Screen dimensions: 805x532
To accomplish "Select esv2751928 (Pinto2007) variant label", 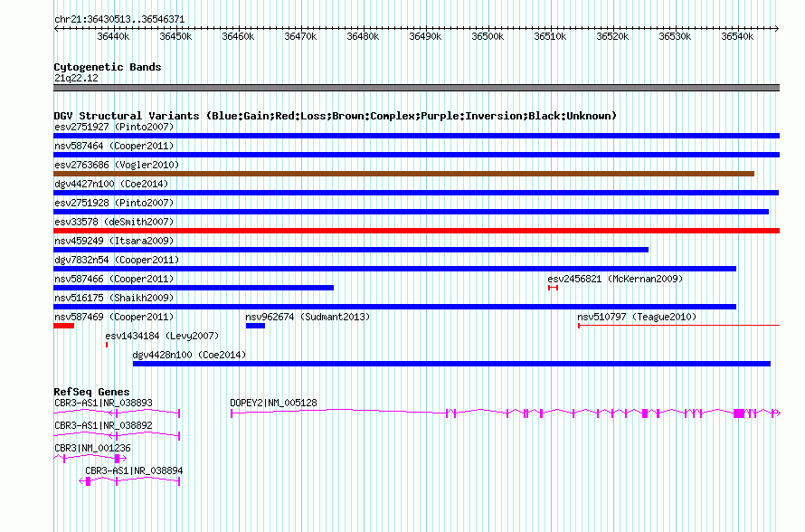I will [114, 203].
